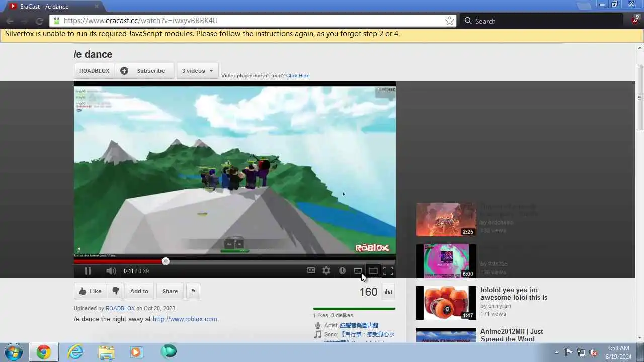Screen dimensions: 644x362
Task: Expand the 3 videos dropdown
Action: click(x=198, y=71)
